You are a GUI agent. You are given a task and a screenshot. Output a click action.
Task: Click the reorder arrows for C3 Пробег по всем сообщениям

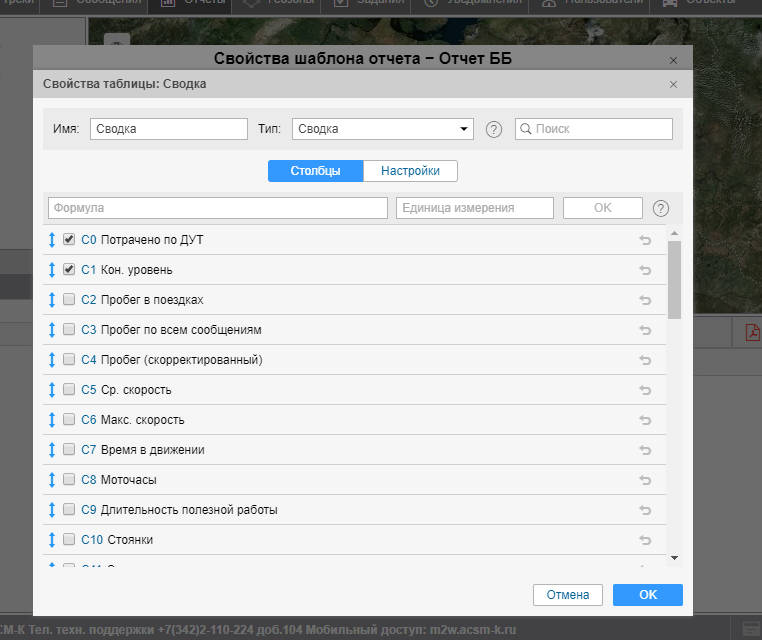click(x=52, y=330)
